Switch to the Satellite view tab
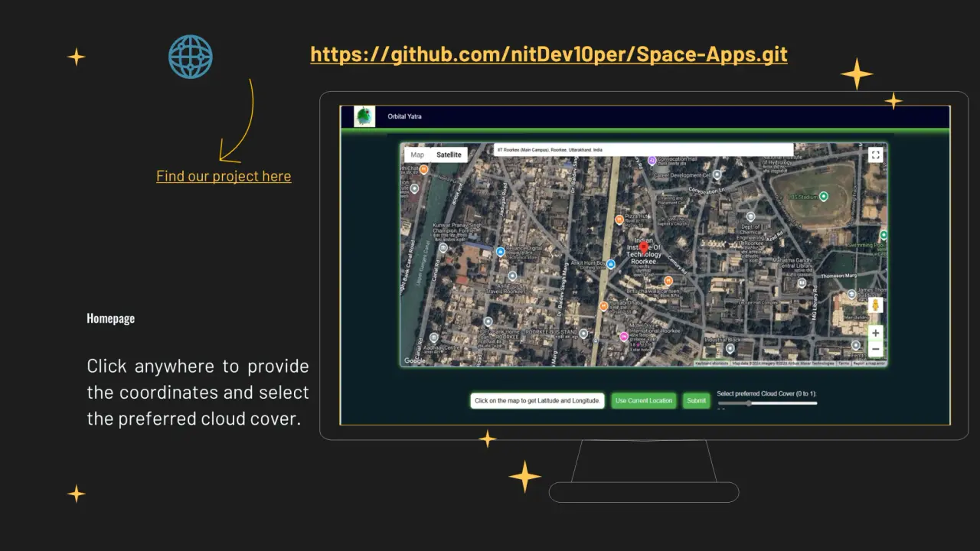The width and height of the screenshot is (980, 551). coord(449,155)
